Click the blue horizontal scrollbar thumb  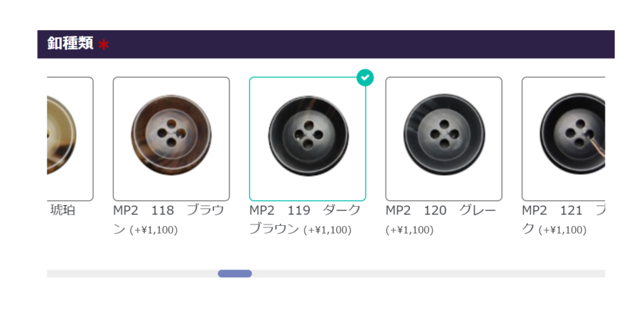[x=235, y=274]
